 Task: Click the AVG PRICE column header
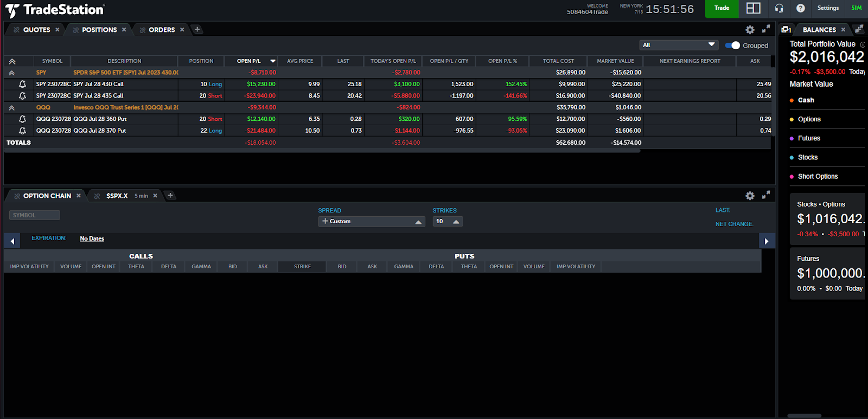(x=300, y=61)
